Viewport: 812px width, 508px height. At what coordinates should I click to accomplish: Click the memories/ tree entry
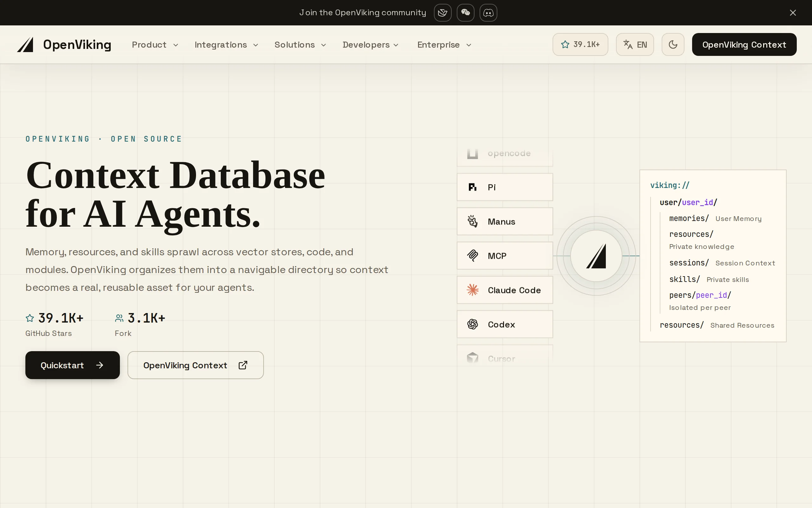[689, 218]
